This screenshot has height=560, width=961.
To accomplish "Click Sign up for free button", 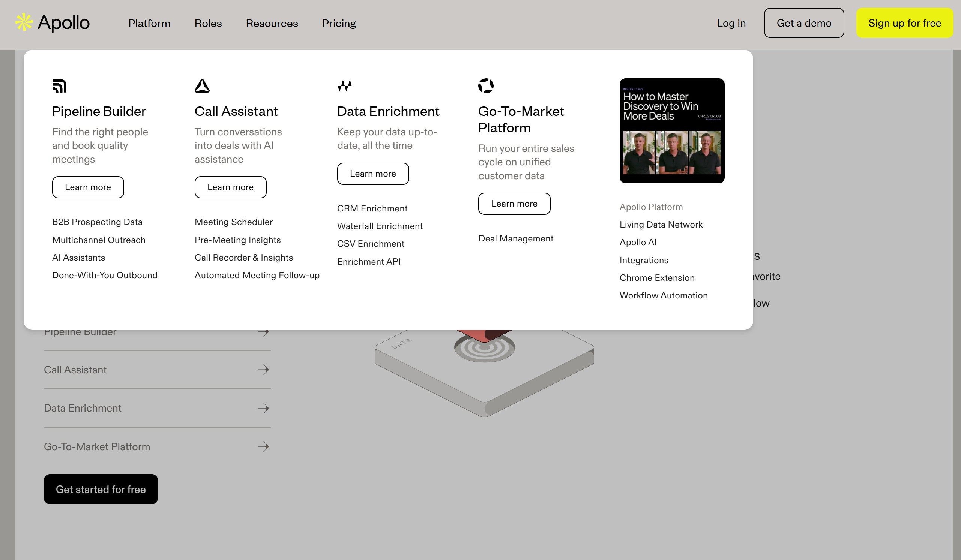I will tap(905, 23).
